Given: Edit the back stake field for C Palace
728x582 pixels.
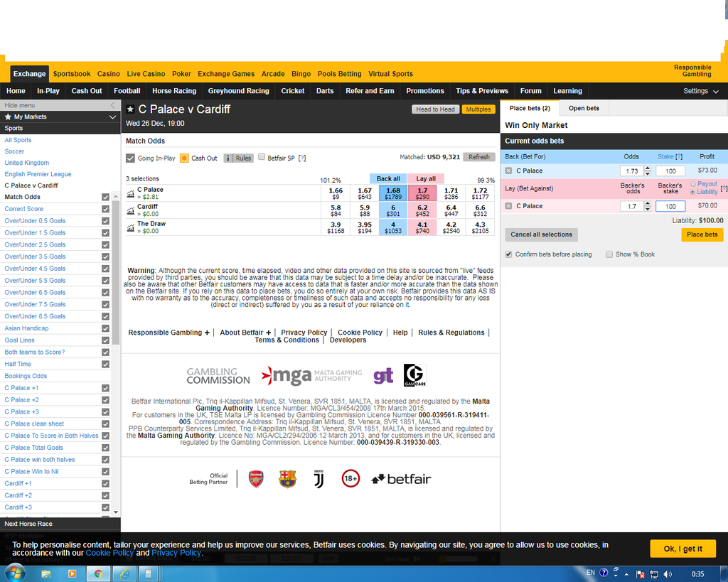Looking at the screenshot, I should click(670, 171).
